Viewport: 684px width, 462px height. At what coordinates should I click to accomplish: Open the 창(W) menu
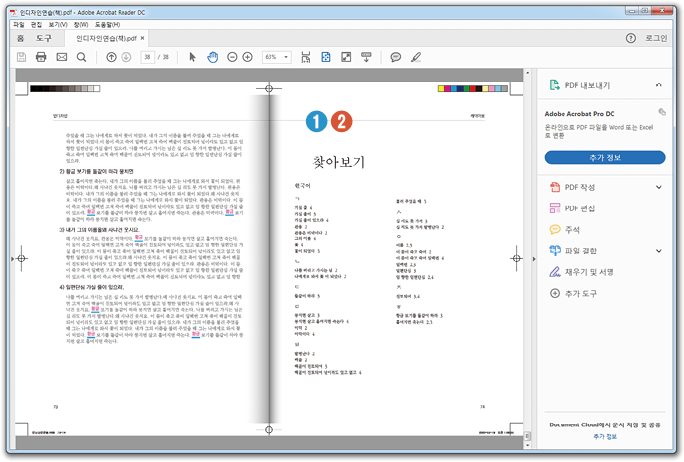[81, 24]
